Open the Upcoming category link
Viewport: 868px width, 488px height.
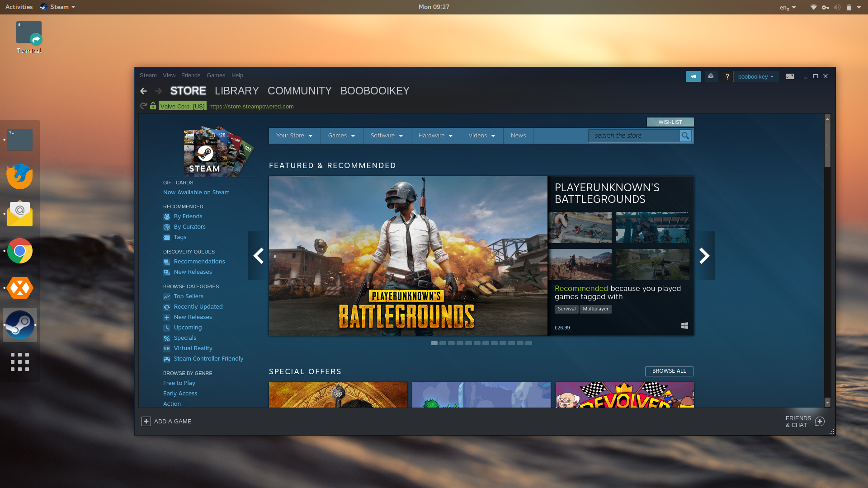[x=188, y=328]
